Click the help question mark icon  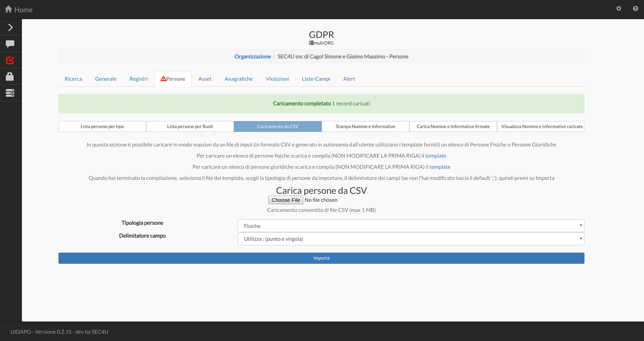click(x=635, y=9)
